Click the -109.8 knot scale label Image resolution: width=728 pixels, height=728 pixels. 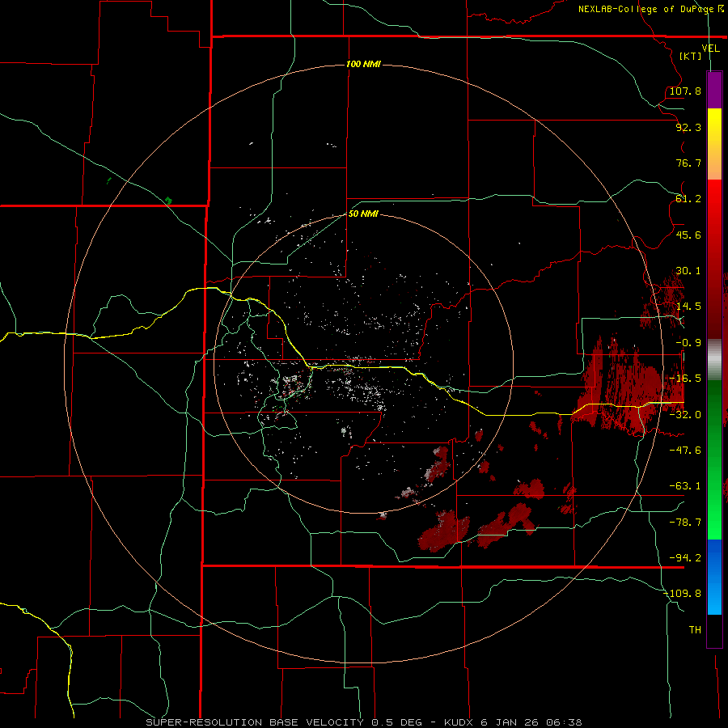click(683, 594)
